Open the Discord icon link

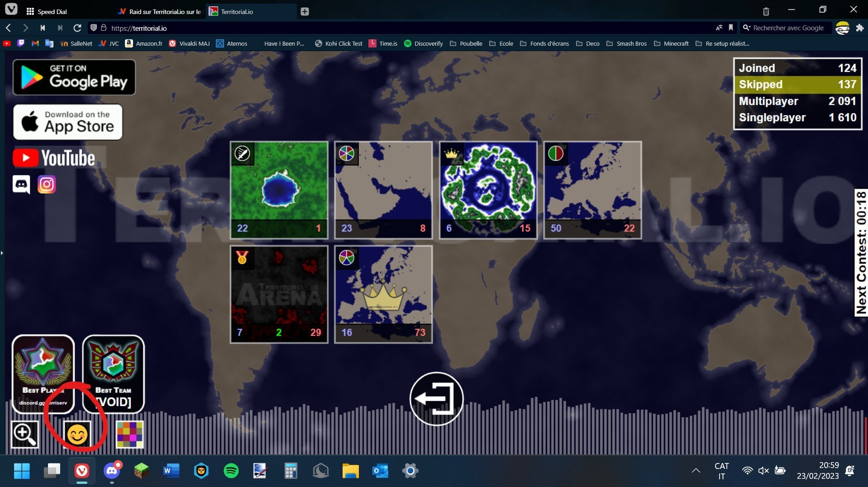click(21, 184)
